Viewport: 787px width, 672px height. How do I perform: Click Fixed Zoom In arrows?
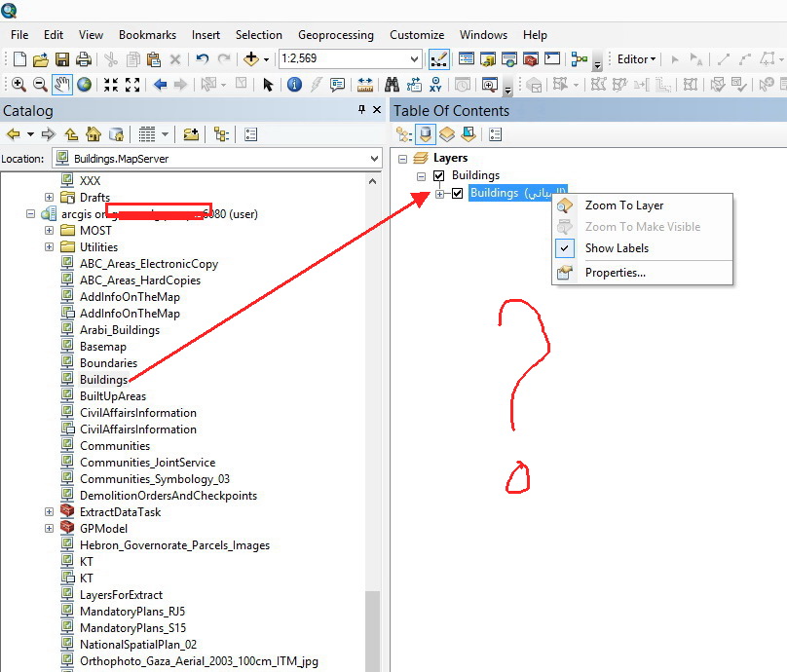pyautogui.click(x=111, y=85)
